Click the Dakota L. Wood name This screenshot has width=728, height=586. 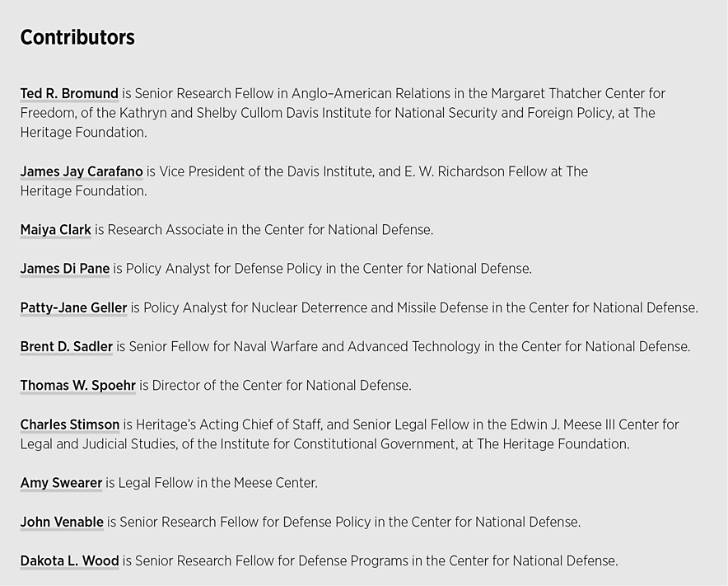(69, 561)
